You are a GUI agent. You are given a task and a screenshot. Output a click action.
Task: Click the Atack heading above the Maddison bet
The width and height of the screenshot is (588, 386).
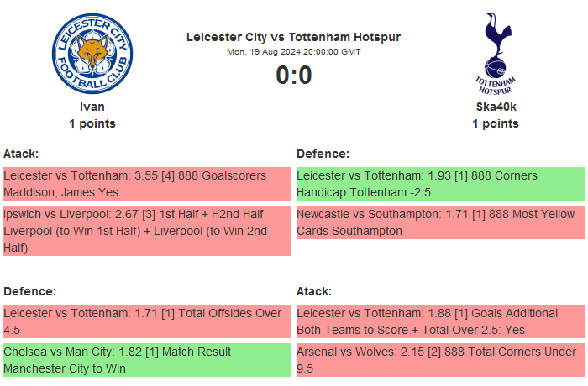(21, 154)
